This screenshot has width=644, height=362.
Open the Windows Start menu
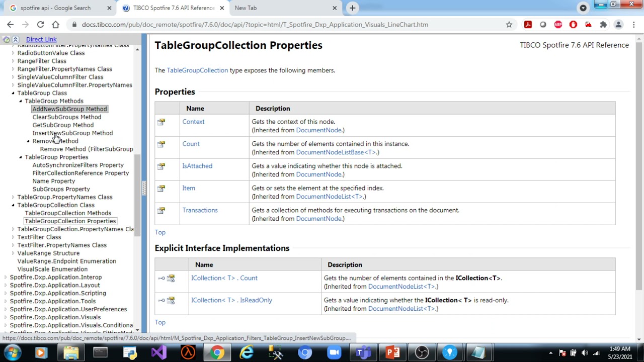coord(12,352)
